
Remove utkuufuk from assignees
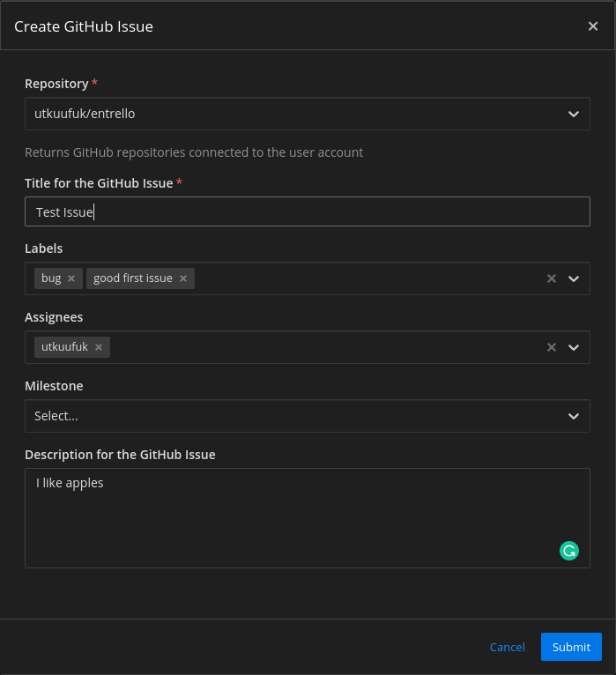[99, 347]
